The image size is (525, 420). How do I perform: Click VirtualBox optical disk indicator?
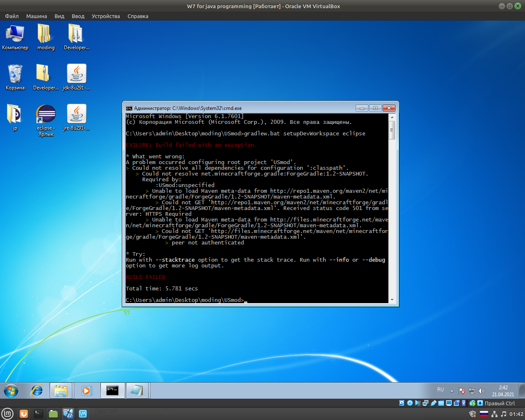pyautogui.click(x=410, y=403)
